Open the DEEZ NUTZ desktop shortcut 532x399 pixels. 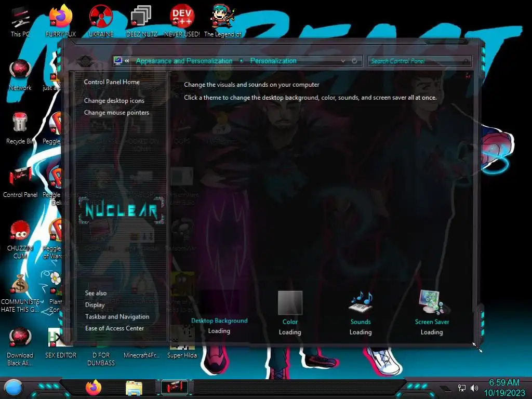(x=141, y=21)
